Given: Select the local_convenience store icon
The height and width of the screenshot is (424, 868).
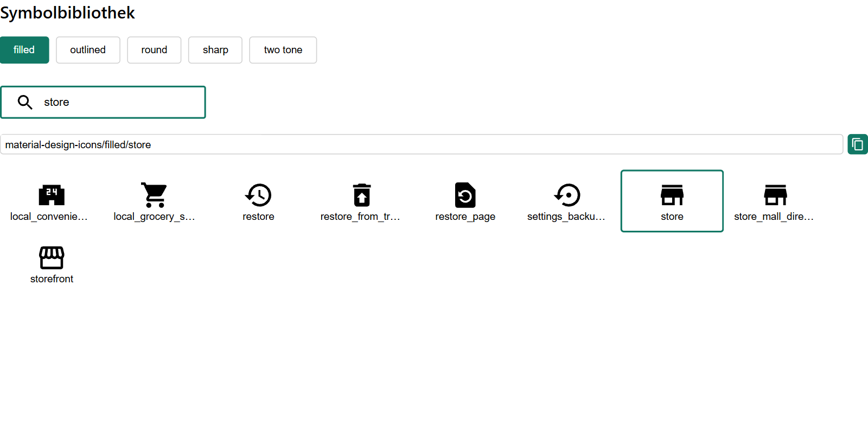Looking at the screenshot, I should (52, 195).
